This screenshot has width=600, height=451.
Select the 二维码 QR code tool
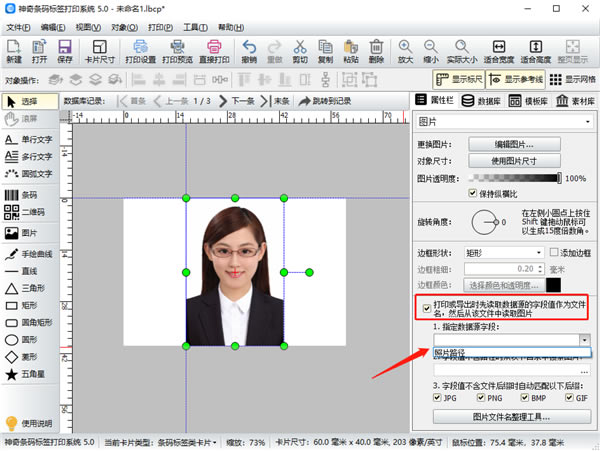28,213
